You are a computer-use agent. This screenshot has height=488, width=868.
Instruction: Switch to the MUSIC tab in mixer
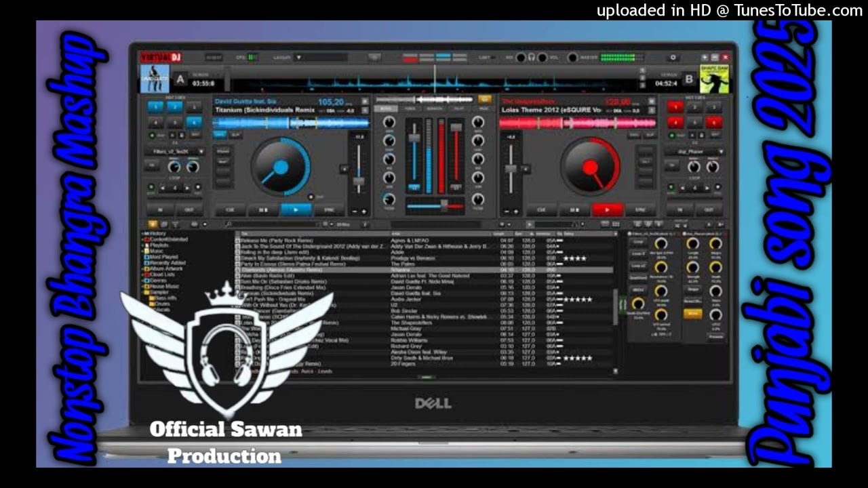pyautogui.click(x=484, y=108)
